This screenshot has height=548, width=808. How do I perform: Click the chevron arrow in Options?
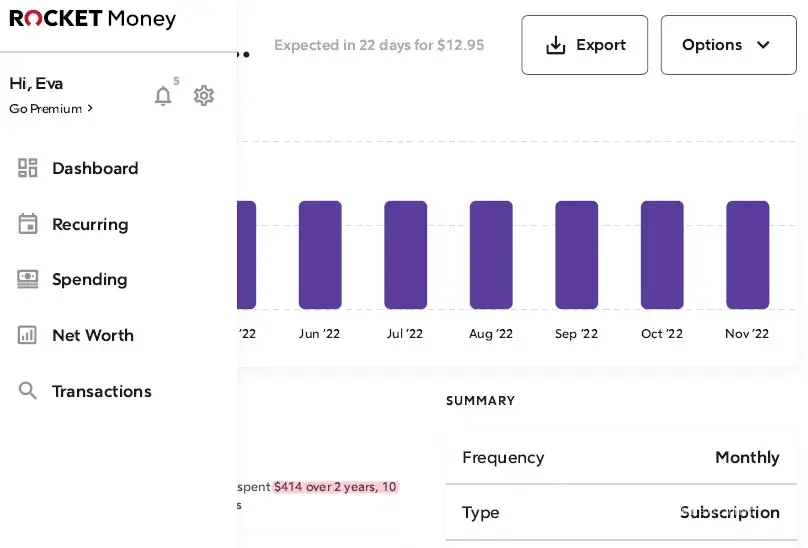coord(763,45)
